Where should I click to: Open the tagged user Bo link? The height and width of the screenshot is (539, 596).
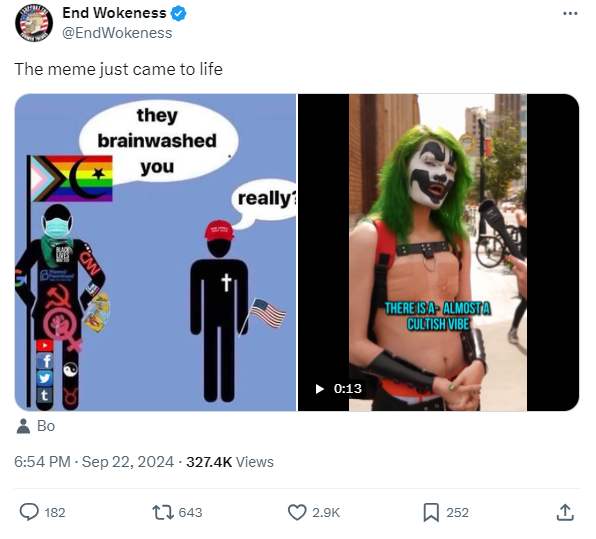tap(46, 426)
